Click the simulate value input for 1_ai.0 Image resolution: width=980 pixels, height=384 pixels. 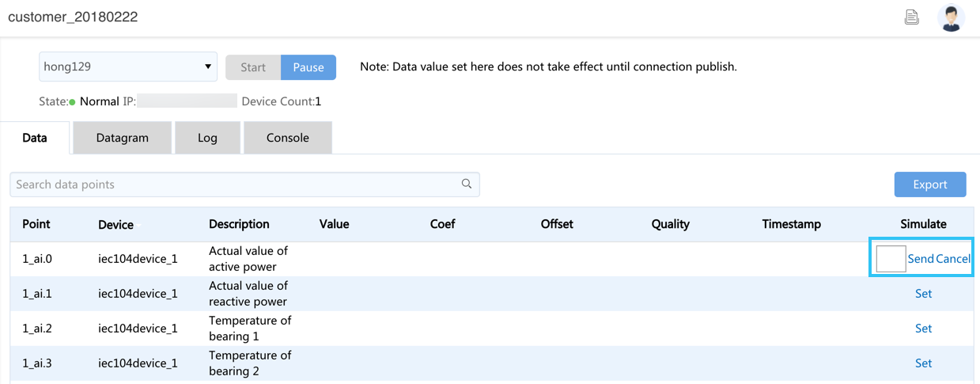tap(891, 258)
